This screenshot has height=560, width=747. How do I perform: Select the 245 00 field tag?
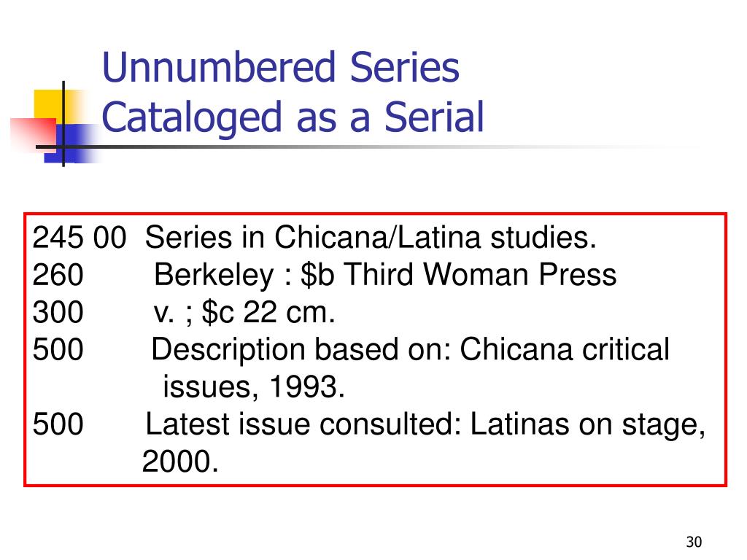80,237
